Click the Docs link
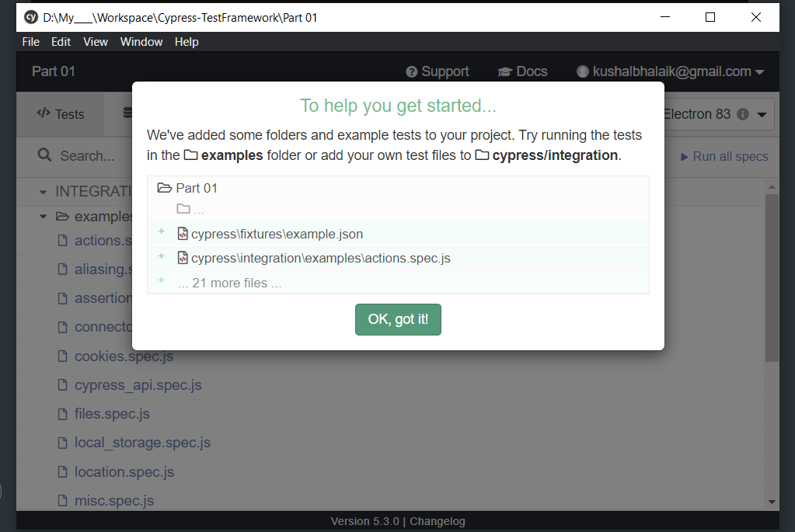795x532 pixels. [x=522, y=71]
